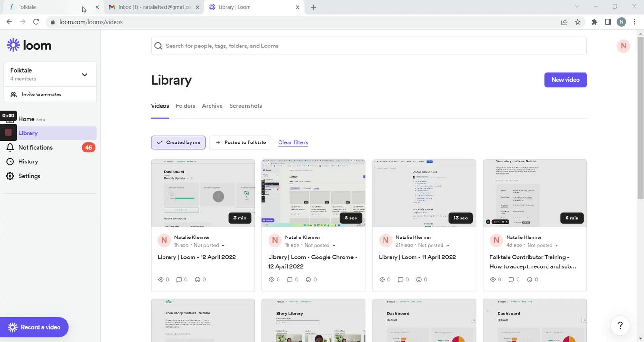Screen dimensions: 644x342
Task: Open Notifications bell icon
Action: pyautogui.click(x=10, y=148)
